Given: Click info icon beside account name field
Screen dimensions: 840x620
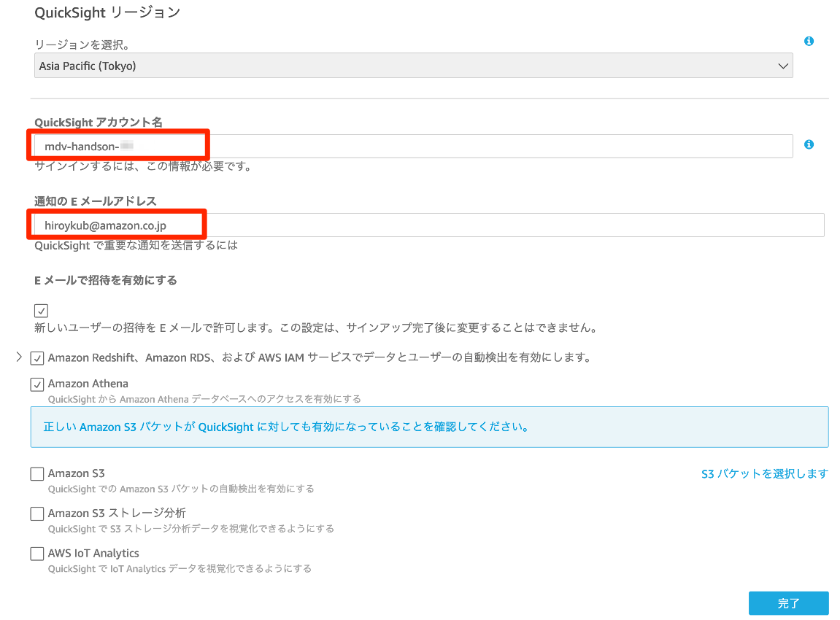Looking at the screenshot, I should point(809,144).
